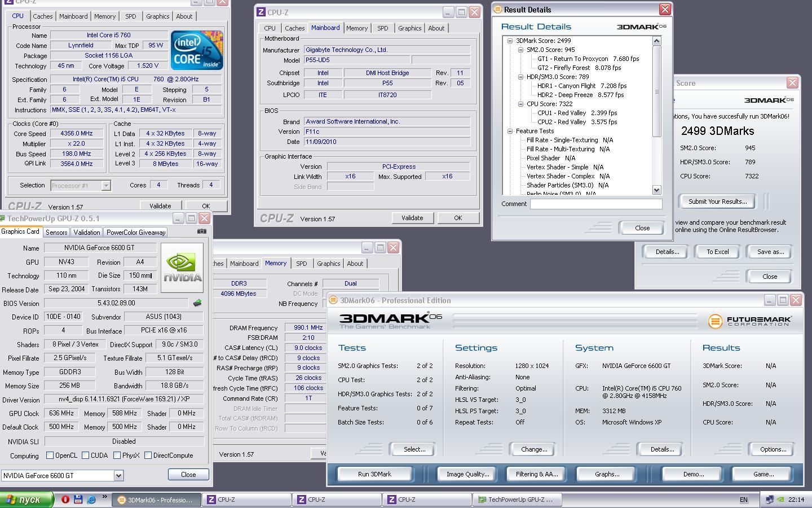Click the Intel Core i5 logo in CPU-Z
Viewport: 812px width, 508px height.
point(197,50)
